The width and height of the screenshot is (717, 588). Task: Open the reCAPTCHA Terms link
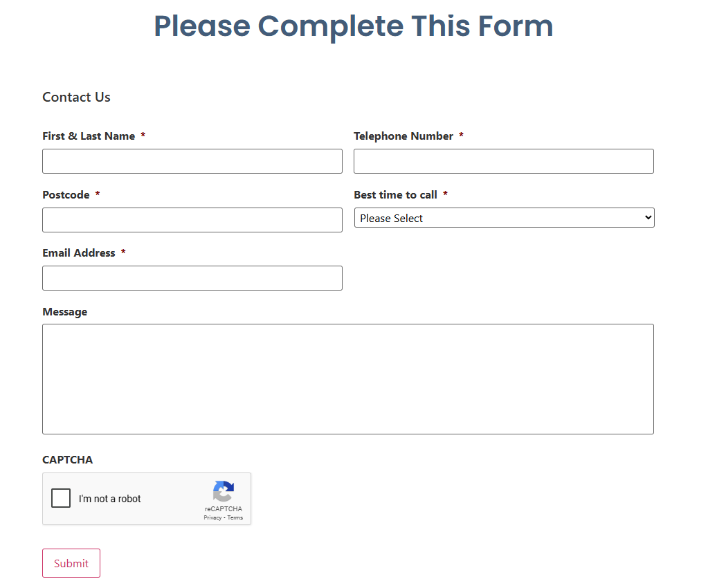point(235,517)
